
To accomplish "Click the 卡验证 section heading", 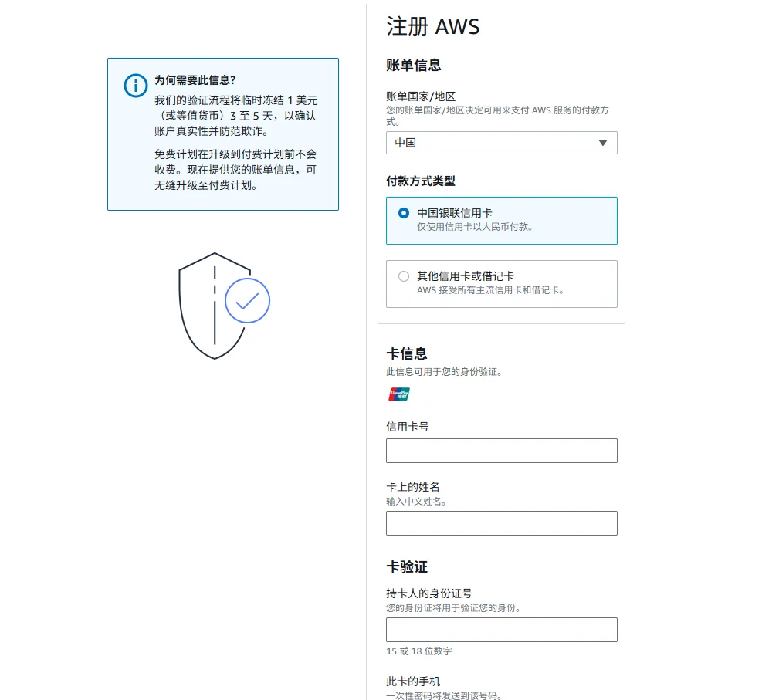I will pos(406,567).
